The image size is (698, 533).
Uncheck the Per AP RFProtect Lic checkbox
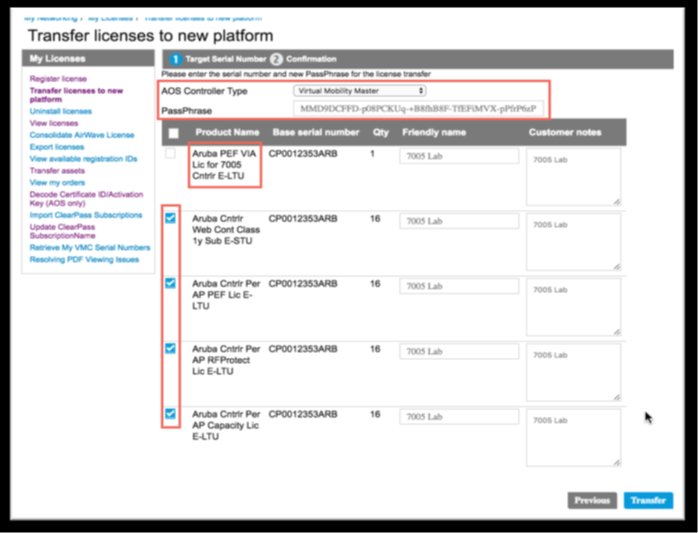[170, 348]
